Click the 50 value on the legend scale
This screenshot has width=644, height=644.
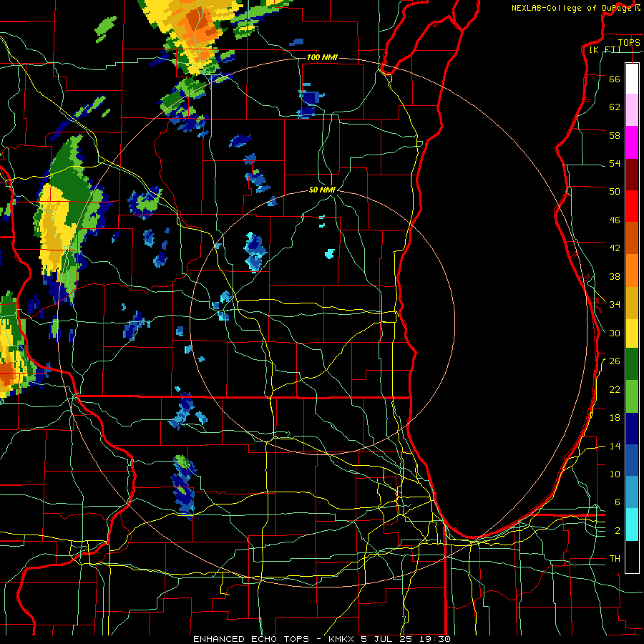pos(615,192)
